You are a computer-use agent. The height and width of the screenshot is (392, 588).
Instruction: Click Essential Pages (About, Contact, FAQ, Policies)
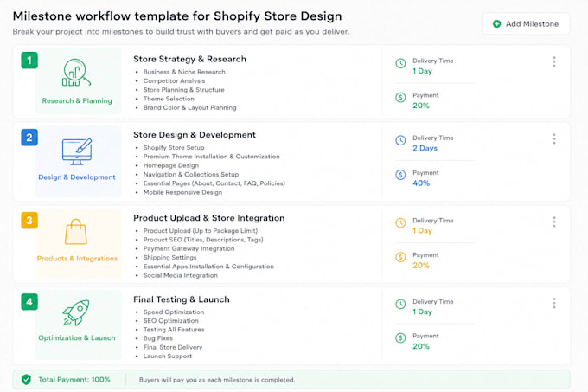point(214,183)
